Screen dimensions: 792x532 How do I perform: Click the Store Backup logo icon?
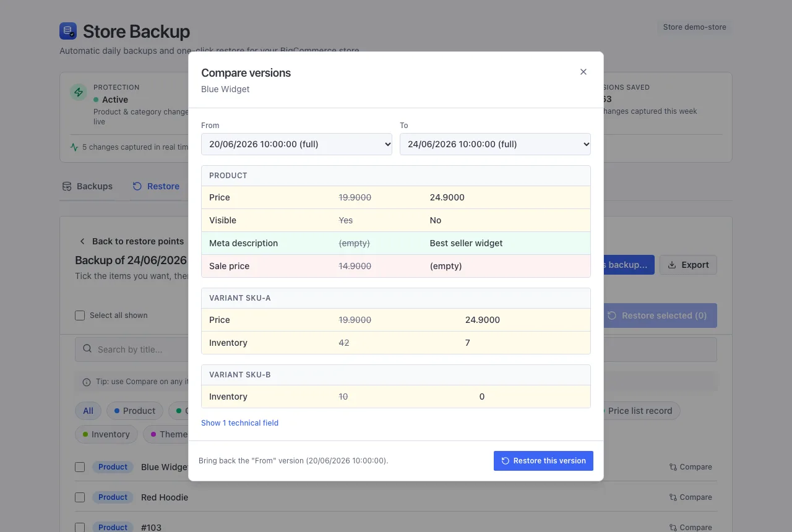point(68,31)
